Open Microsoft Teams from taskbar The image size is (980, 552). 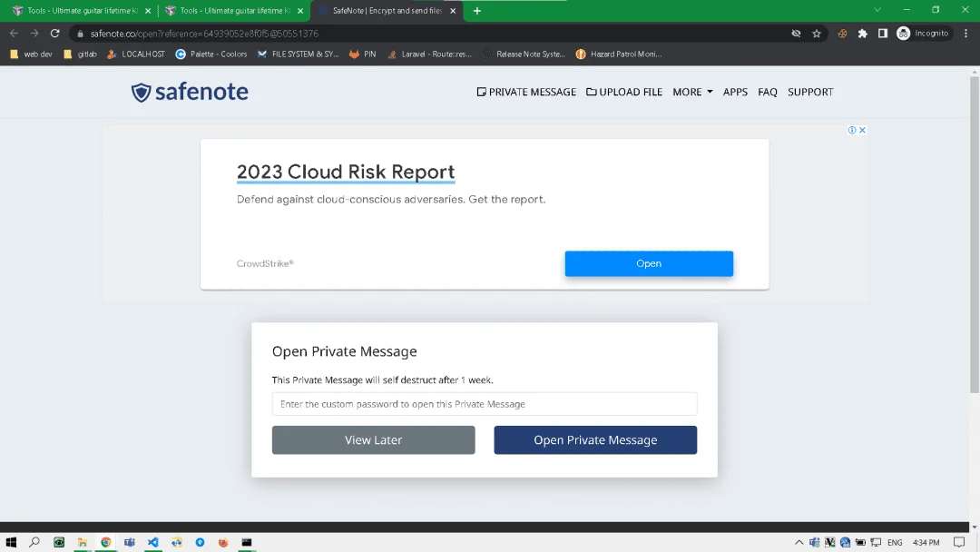point(130,542)
